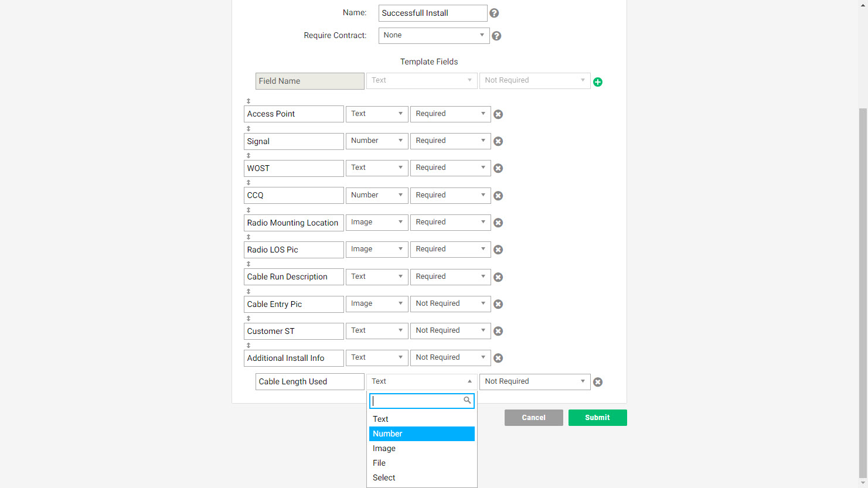Open requirement dropdown for Additional Install Info
This screenshot has width=868, height=488.
click(451, 358)
